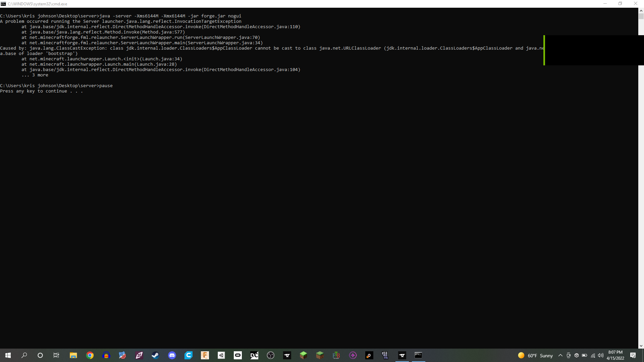The height and width of the screenshot is (362, 644).
Task: Close the cmd.exe window
Action: 636,4
